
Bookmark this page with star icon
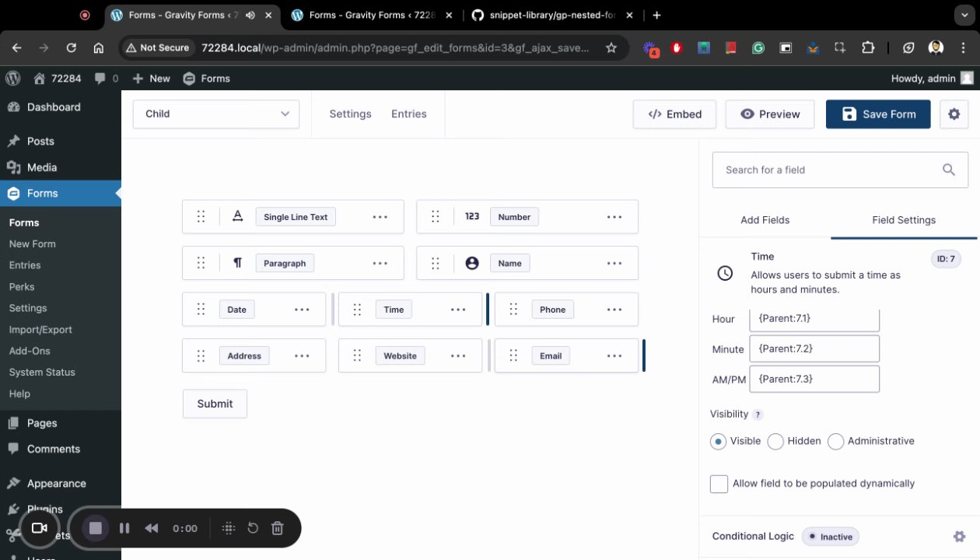611,47
